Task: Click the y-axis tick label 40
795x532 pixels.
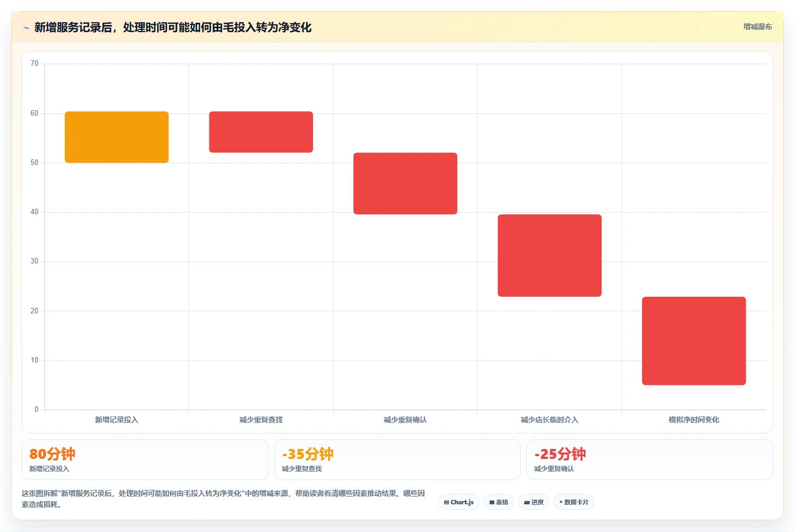Action: tap(34, 212)
